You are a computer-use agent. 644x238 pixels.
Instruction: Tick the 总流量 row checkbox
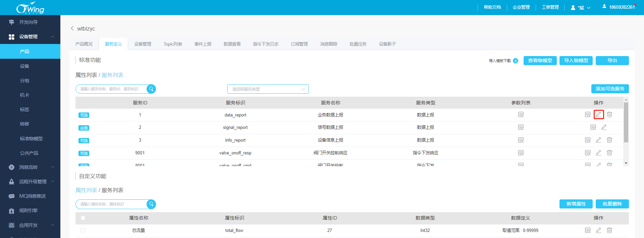83,230
